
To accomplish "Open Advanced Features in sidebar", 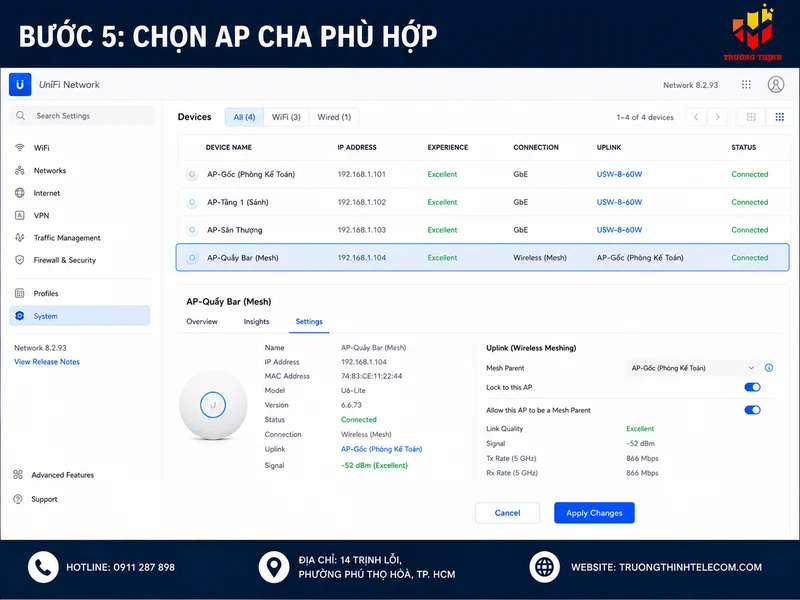I will coord(62,474).
